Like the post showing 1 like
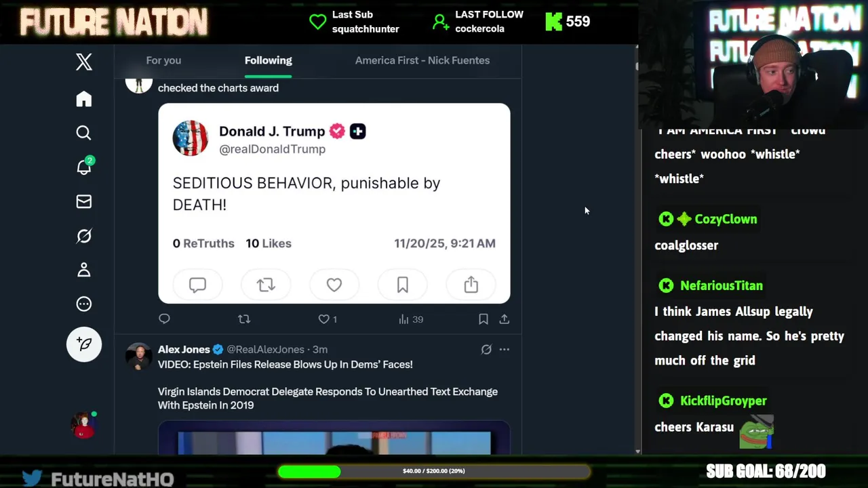This screenshot has height=488, width=868. tap(328, 319)
